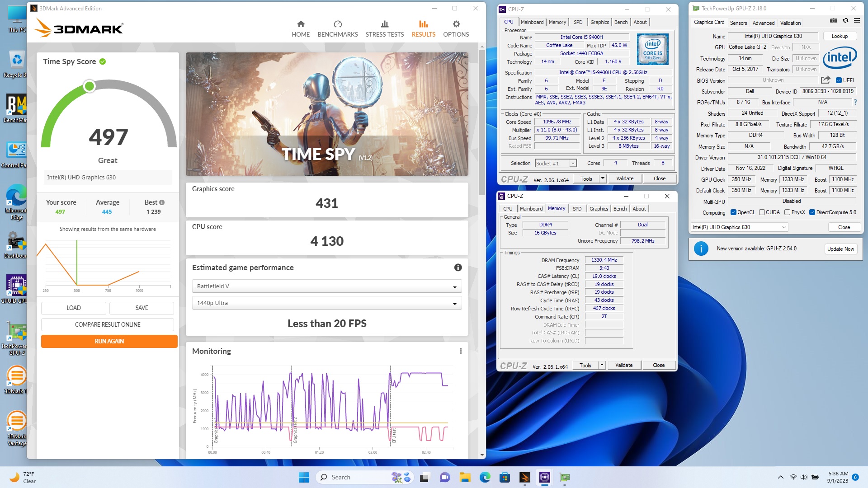Screen dimensions: 868x488
Task: Open the 3DMark BENCHMARKS section
Action: point(338,29)
